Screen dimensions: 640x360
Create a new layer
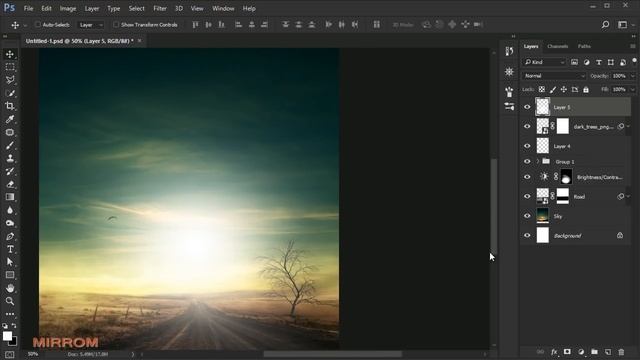click(608, 352)
